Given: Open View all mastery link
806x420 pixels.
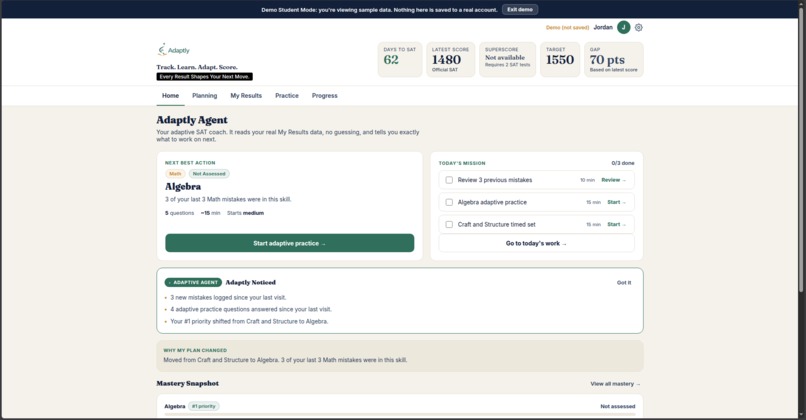Looking at the screenshot, I should [615, 384].
